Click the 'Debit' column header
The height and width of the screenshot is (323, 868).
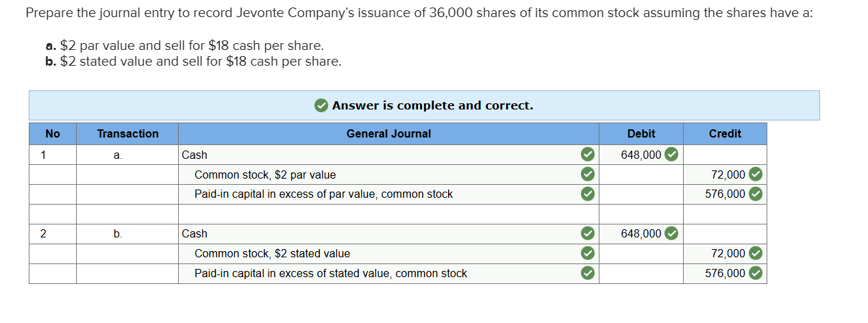[641, 134]
